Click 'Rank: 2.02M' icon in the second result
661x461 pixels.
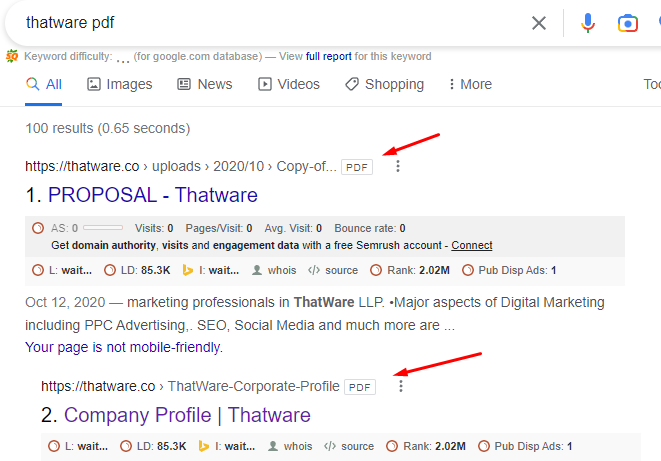392,446
